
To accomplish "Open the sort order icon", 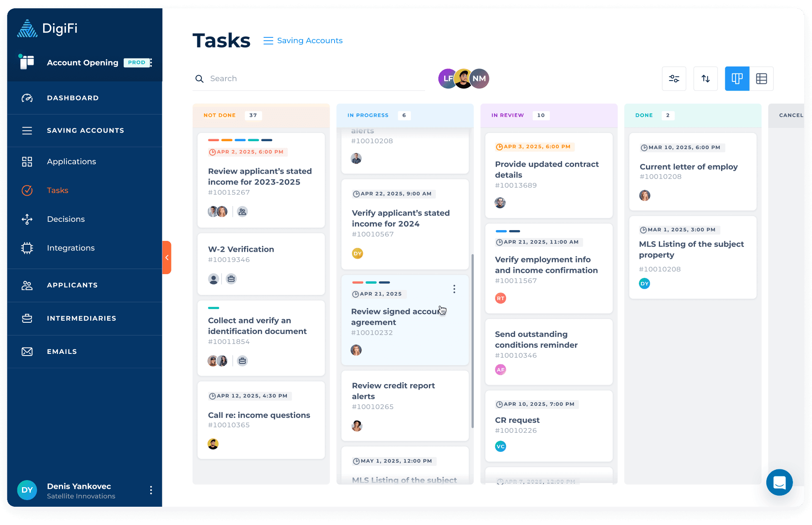I will pyautogui.click(x=705, y=79).
